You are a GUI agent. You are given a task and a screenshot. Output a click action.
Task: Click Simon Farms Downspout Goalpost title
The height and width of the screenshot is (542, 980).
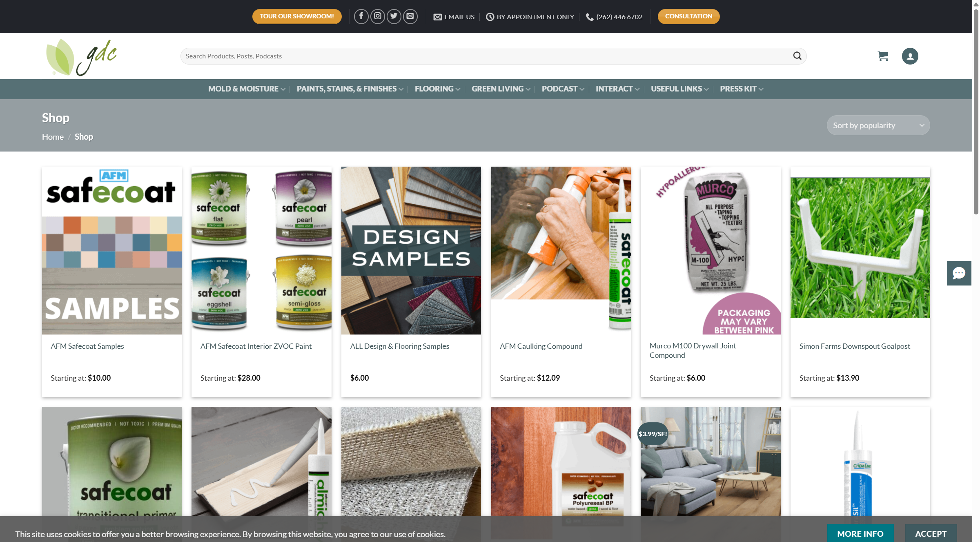pos(854,346)
